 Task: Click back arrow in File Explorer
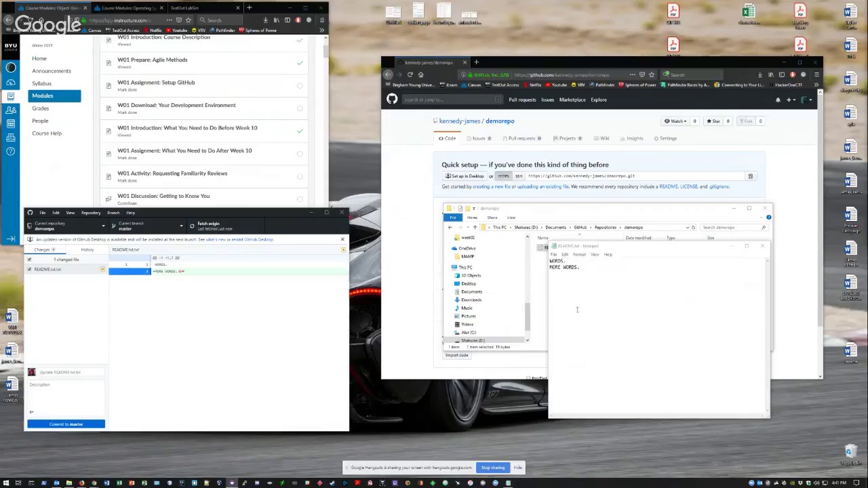point(450,228)
